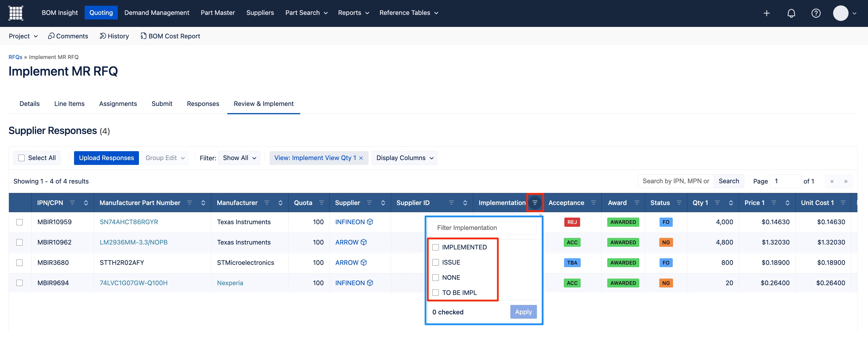Image resolution: width=868 pixels, height=343 pixels.
Task: Open the Implementation column filter icon
Action: (535, 202)
